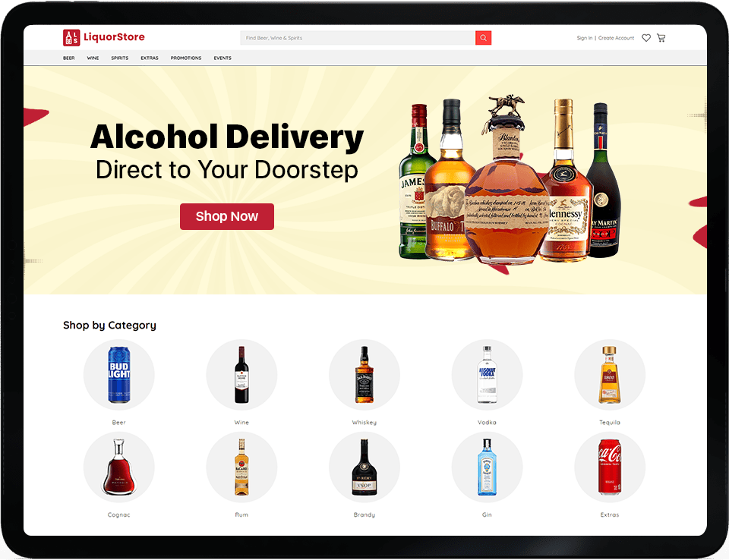Open the EVENTS menu
The height and width of the screenshot is (560, 729).
222,58
